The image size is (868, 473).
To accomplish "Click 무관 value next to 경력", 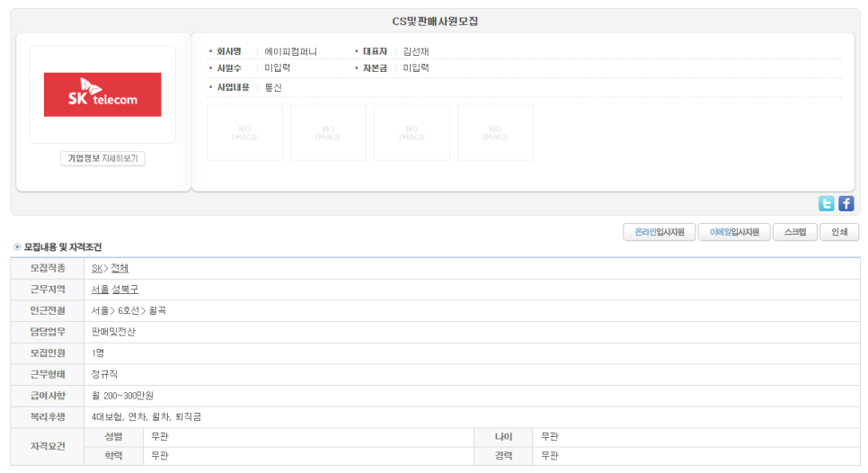I will (550, 455).
